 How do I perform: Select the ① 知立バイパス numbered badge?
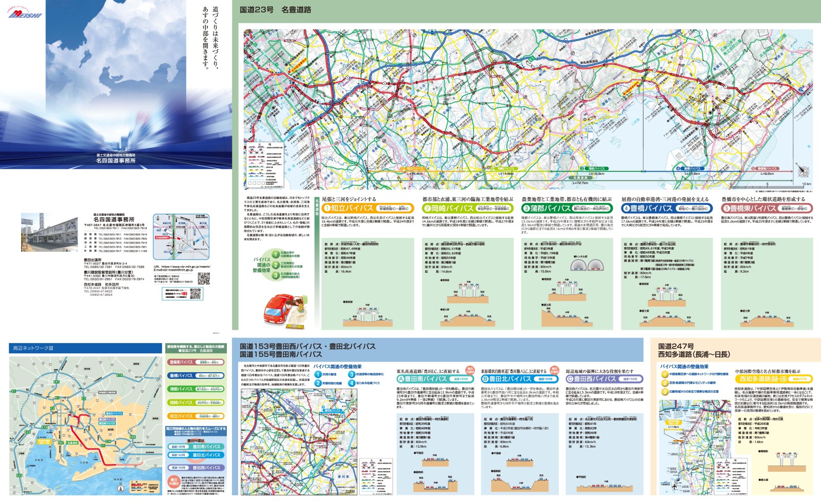[327, 208]
